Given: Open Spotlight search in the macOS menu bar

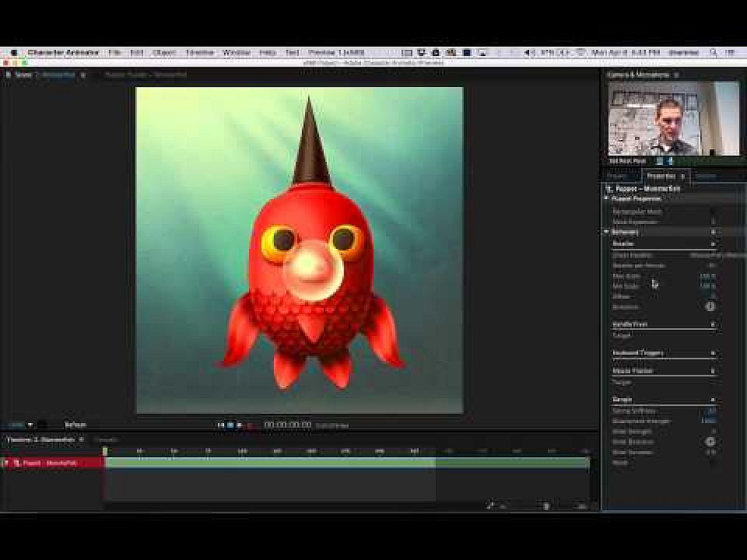Looking at the screenshot, I should click(713, 53).
